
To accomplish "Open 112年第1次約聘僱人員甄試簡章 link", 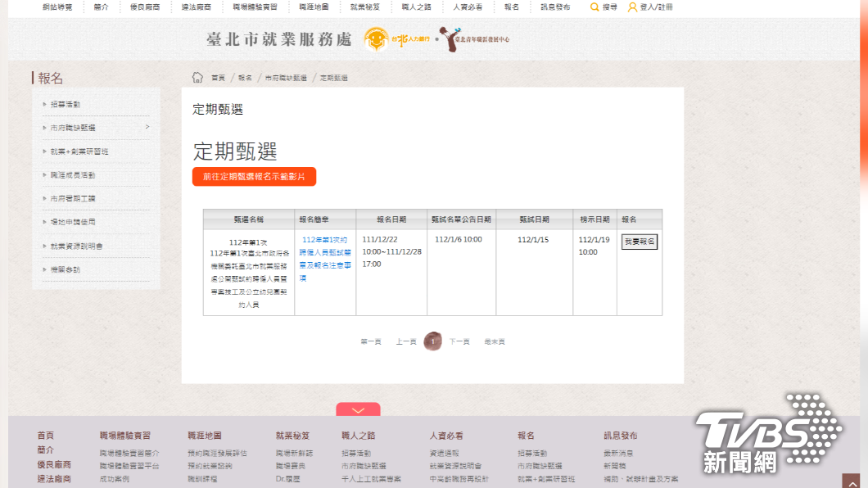I will 325,259.
